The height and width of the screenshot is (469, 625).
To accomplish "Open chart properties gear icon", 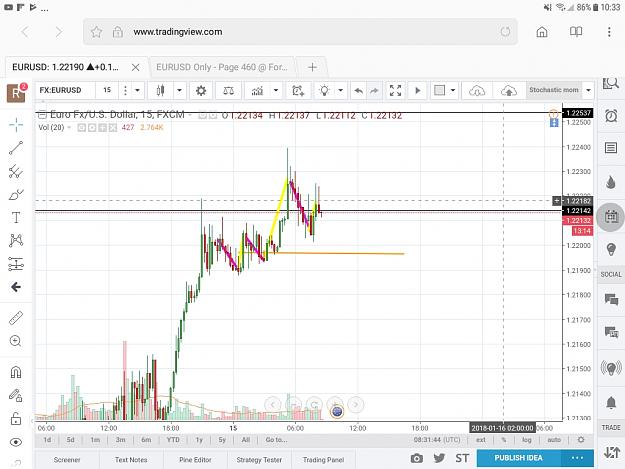I will point(201,90).
